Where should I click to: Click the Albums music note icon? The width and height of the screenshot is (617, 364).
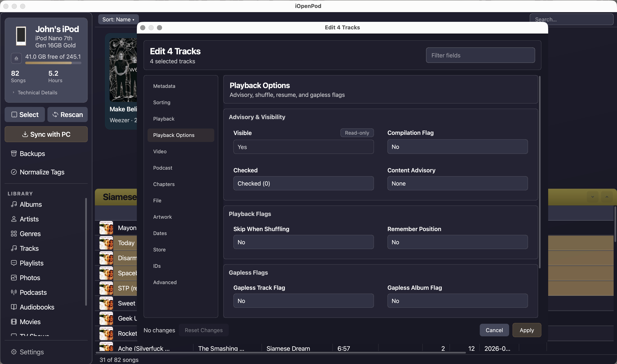(x=14, y=204)
